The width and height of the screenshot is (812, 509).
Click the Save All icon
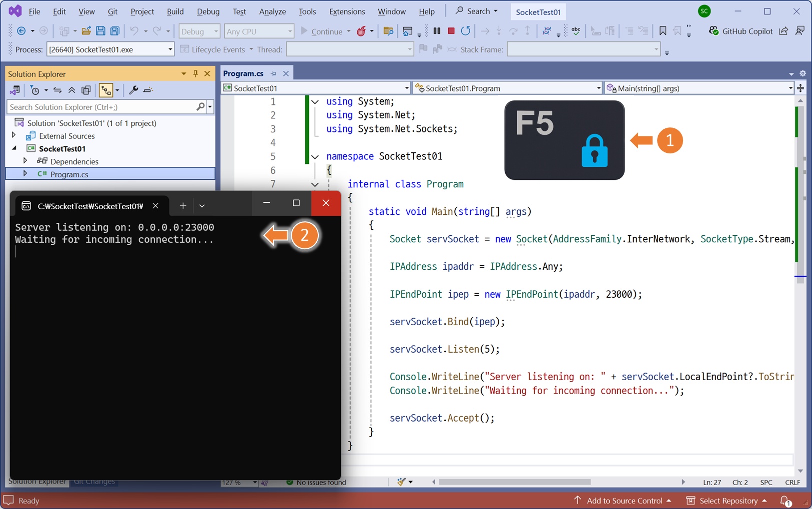point(115,31)
